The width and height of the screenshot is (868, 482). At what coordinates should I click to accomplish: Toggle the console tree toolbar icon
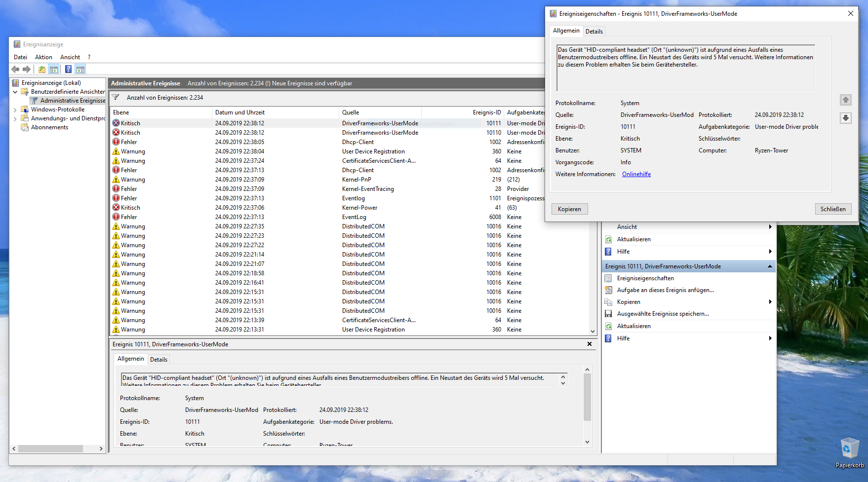point(54,70)
